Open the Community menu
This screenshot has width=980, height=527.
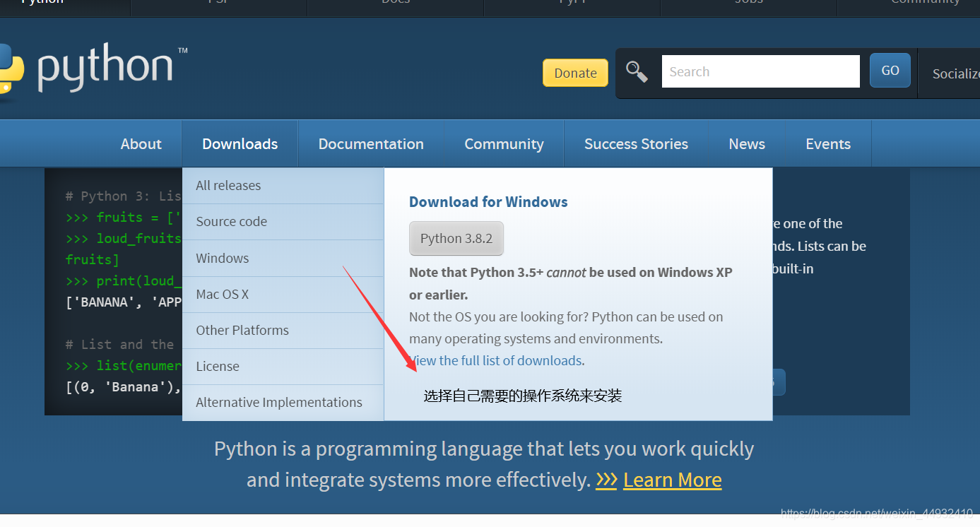(x=504, y=143)
